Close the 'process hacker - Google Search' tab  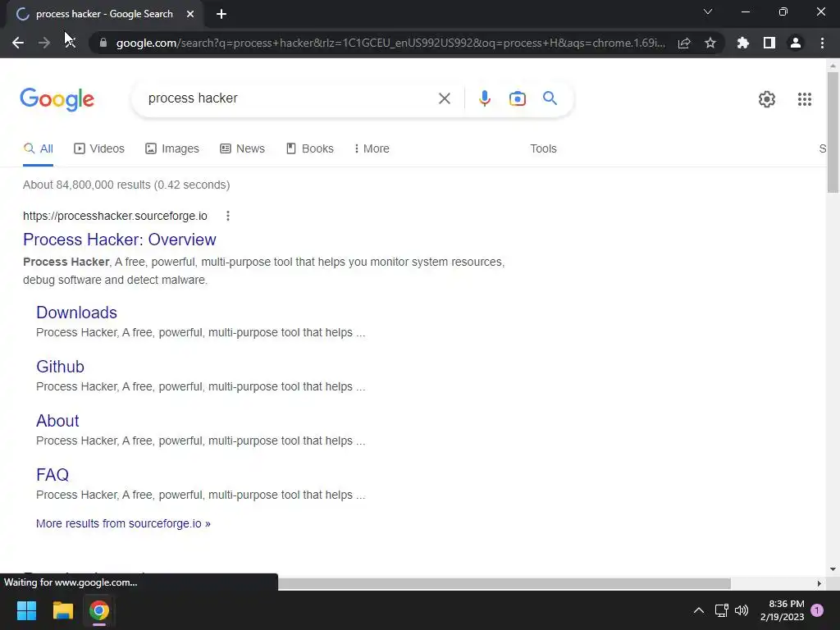pyautogui.click(x=190, y=14)
